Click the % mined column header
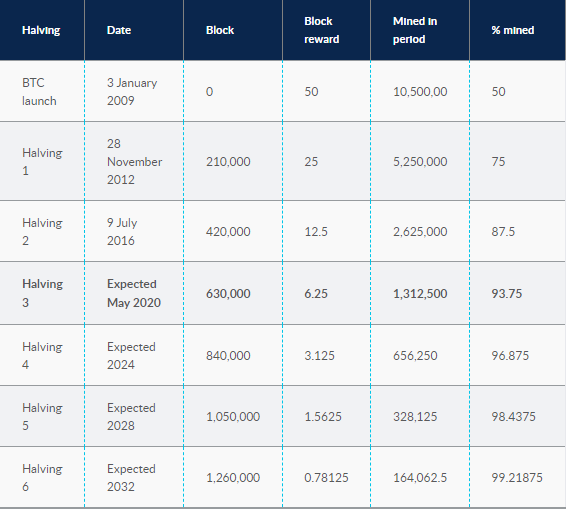Image resolution: width=569 pixels, height=512 pixels. pos(512,30)
